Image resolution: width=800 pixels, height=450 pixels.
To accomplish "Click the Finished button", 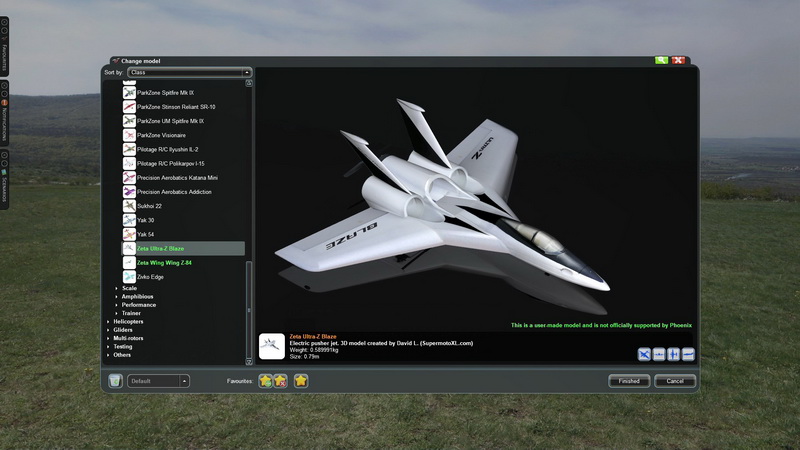I will click(x=629, y=381).
